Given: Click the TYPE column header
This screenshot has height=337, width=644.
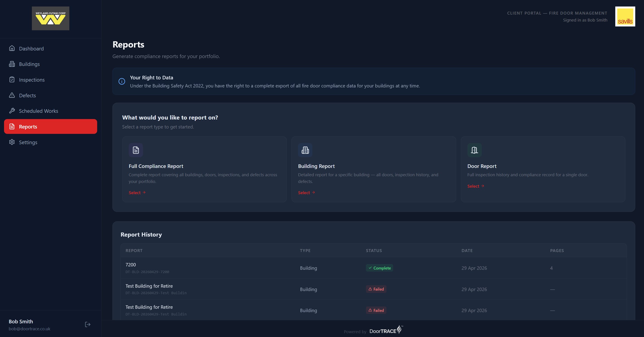Looking at the screenshot, I should (x=305, y=250).
